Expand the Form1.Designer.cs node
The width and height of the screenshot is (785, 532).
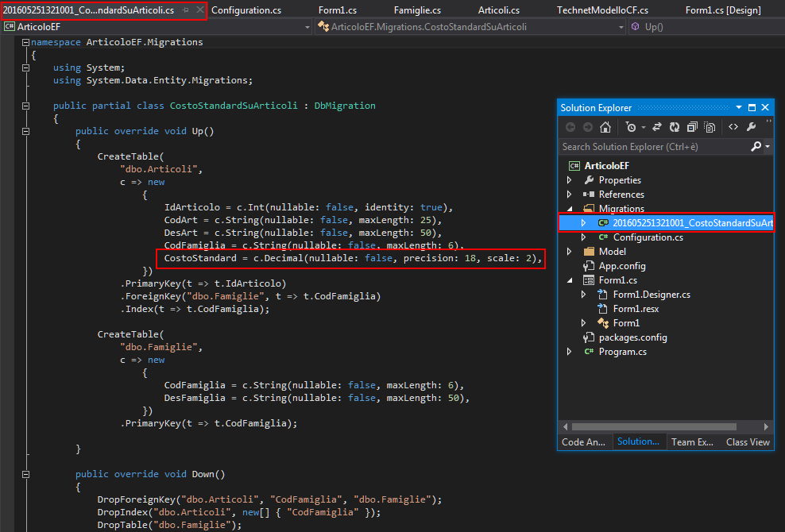[584, 295]
